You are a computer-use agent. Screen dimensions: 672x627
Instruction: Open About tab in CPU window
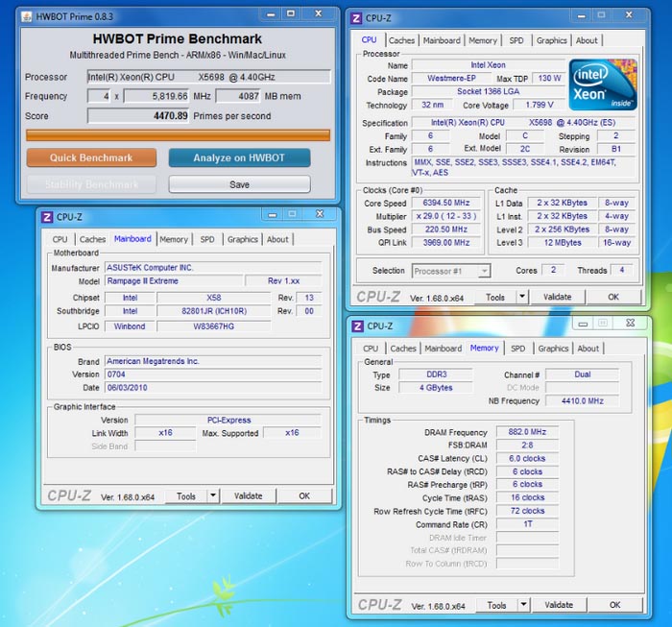(x=587, y=40)
